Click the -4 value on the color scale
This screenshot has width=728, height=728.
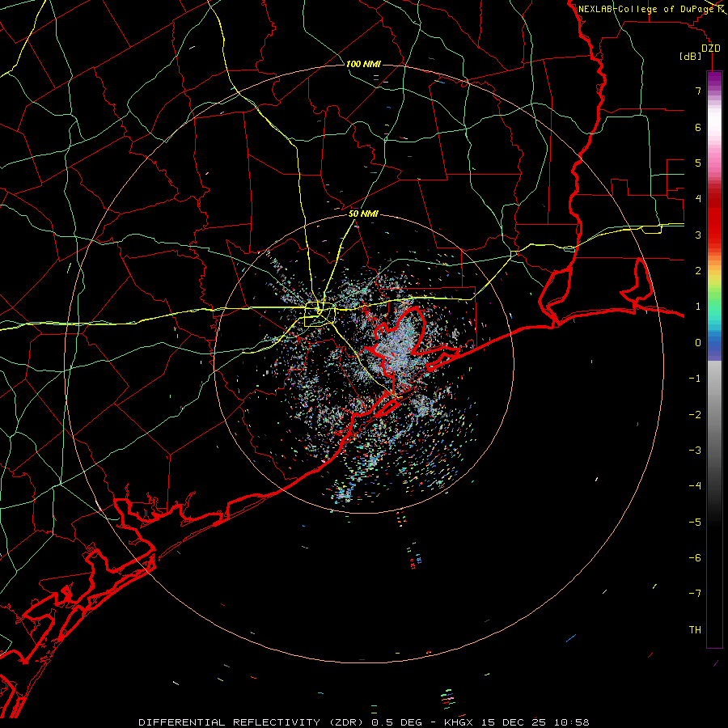695,485
